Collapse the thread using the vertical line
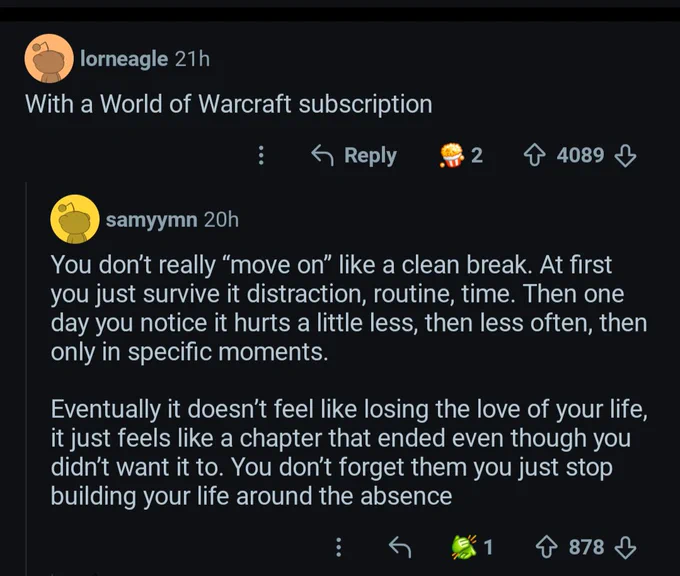680x576 pixels. (x=26, y=377)
